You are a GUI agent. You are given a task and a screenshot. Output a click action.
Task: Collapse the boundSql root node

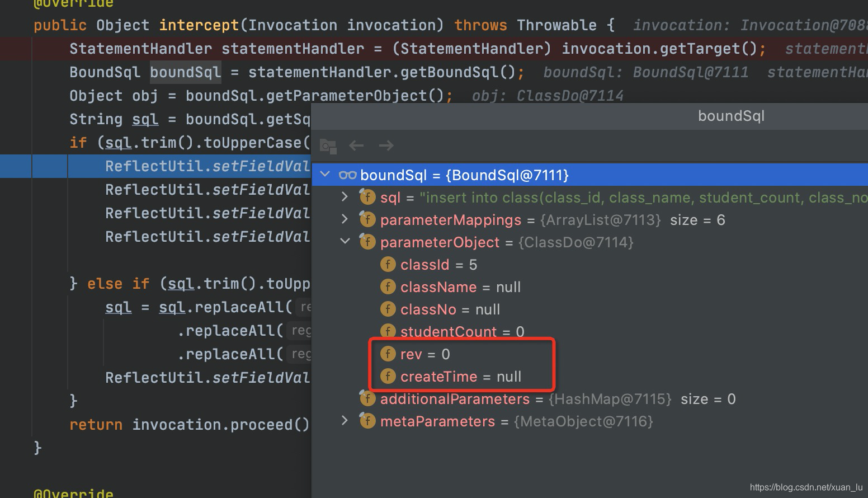[x=325, y=174]
